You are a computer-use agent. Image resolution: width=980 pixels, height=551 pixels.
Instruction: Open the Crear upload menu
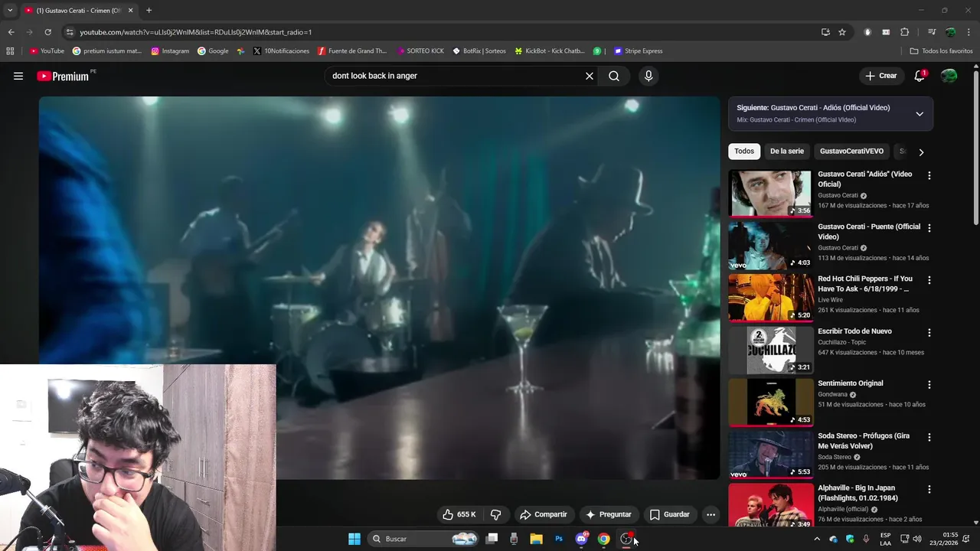880,76
